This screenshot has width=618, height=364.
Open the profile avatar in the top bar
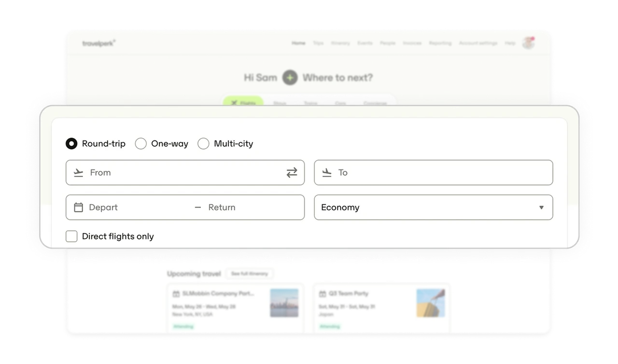click(x=528, y=42)
